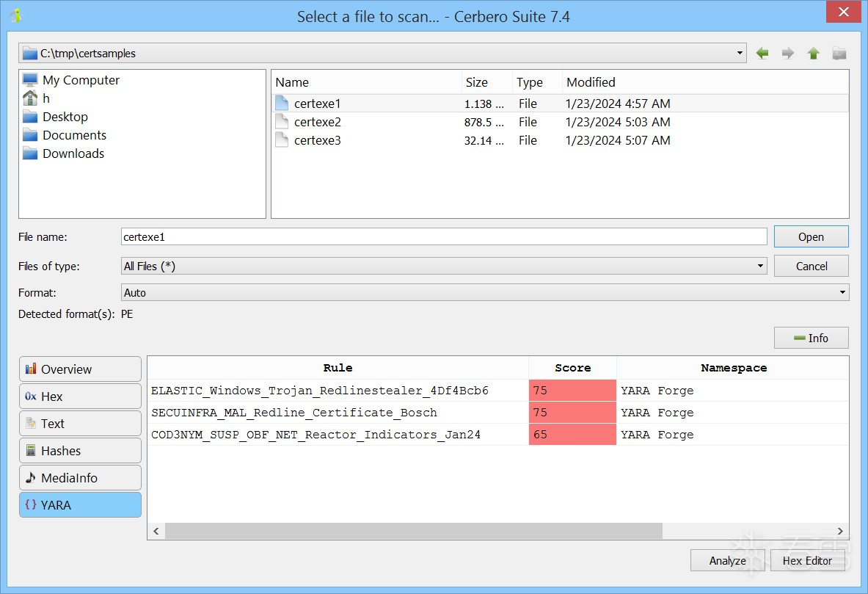Screen dimensions: 868x594
Task: Click the Cerbero Suite title bar icon
Action: (17, 15)
